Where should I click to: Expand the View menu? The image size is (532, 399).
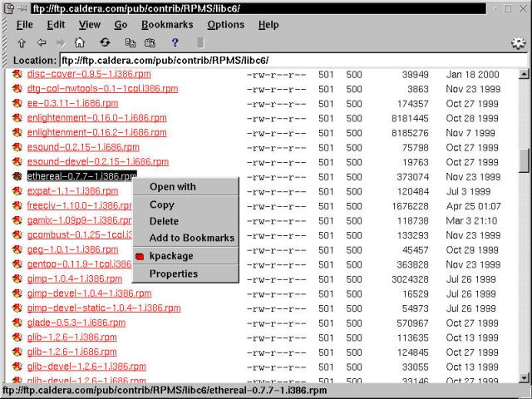pos(89,25)
